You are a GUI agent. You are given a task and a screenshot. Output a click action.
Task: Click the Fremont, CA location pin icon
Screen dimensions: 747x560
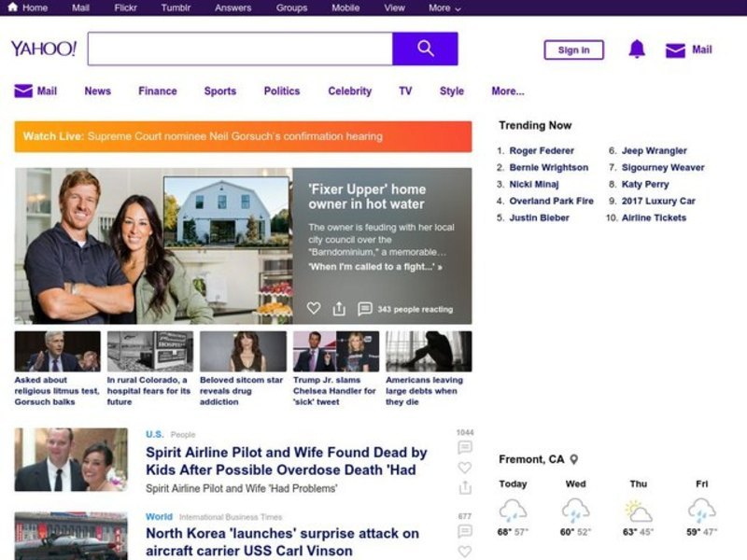tap(574, 459)
